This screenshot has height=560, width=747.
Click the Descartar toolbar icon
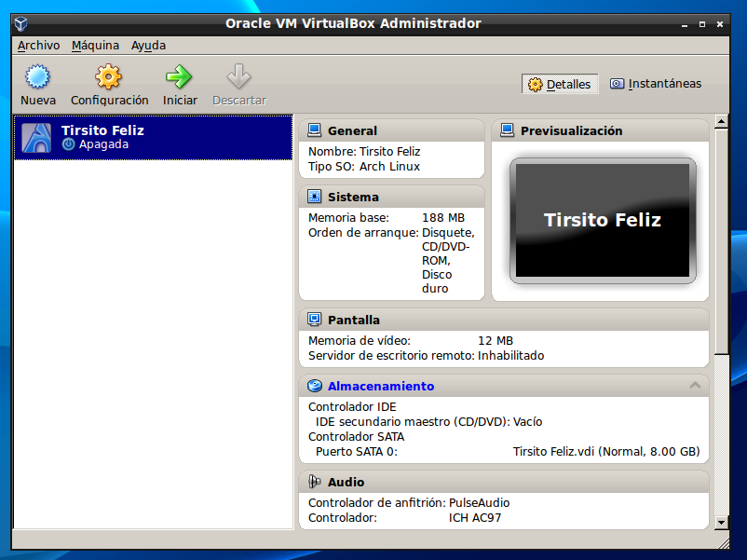(x=238, y=83)
